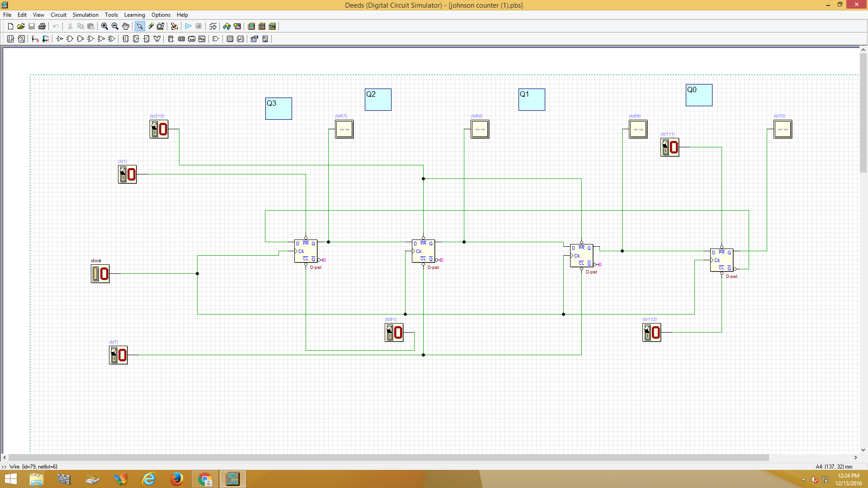
Task: Insert a flip-flop component from the toolbar
Action: [170, 39]
